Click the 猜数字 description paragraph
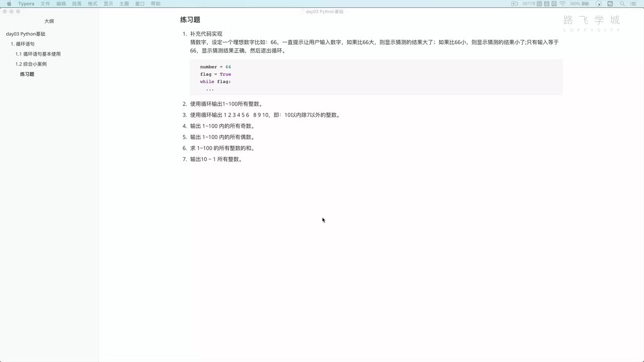Viewport: 644px width, 362px height. pos(374,46)
